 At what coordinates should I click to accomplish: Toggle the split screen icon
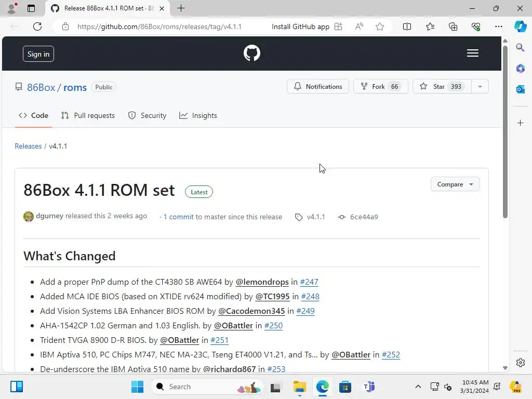click(407, 26)
